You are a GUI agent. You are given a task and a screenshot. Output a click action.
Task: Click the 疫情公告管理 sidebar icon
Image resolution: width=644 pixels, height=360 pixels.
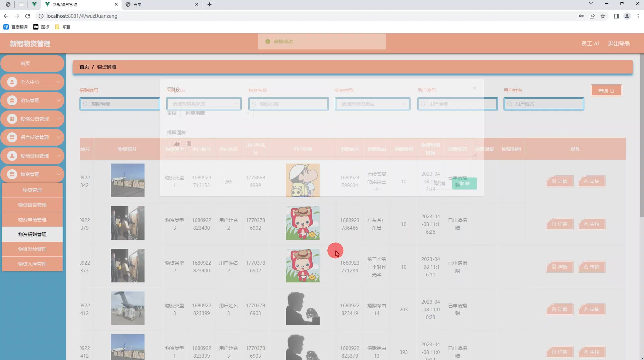tap(12, 119)
